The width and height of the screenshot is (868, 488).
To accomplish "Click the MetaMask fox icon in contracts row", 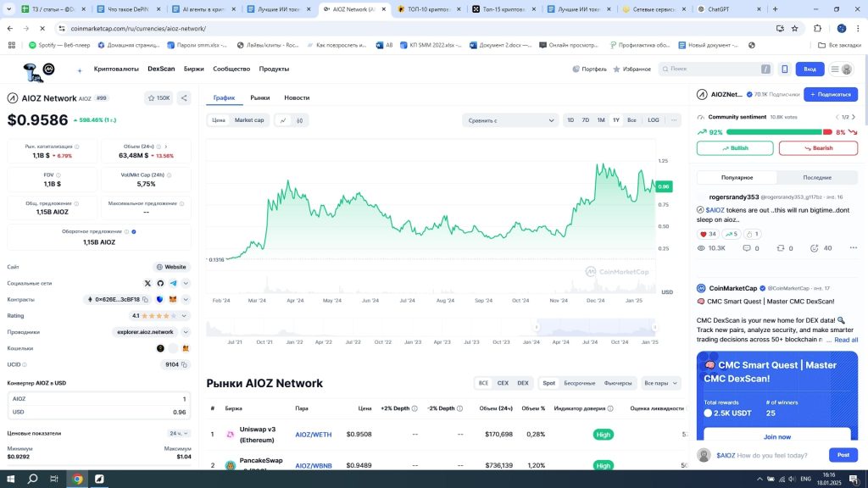I will click(x=173, y=299).
